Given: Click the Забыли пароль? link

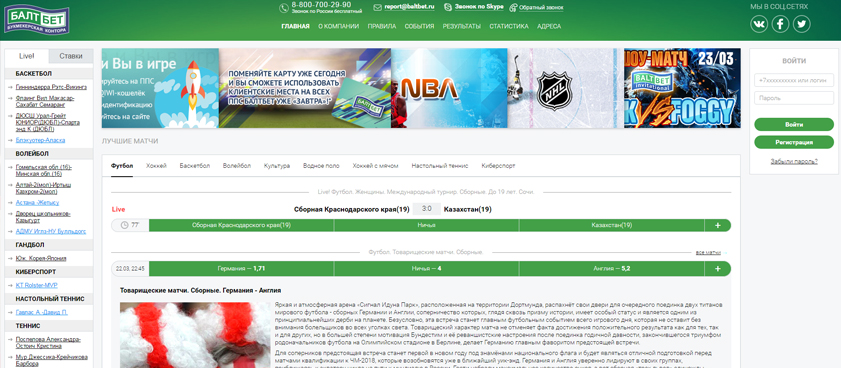Looking at the screenshot, I should [794, 161].
